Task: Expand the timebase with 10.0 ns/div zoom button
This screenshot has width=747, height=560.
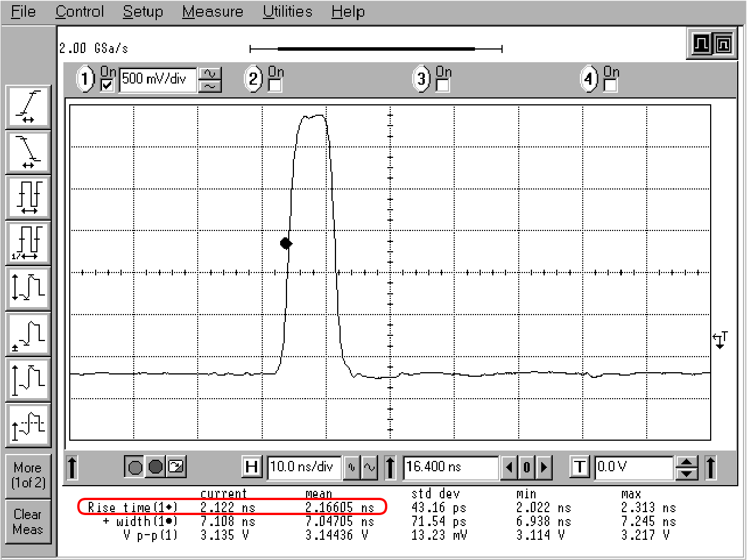Action: point(369,467)
